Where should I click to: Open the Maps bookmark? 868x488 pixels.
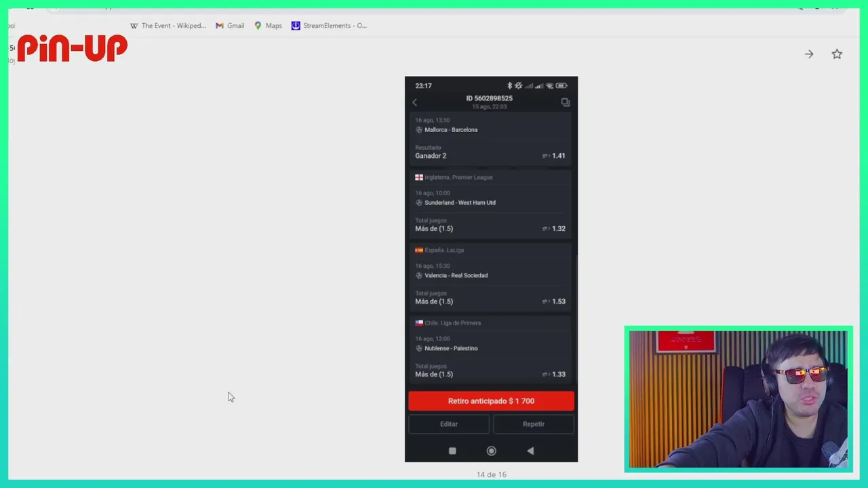coord(268,26)
